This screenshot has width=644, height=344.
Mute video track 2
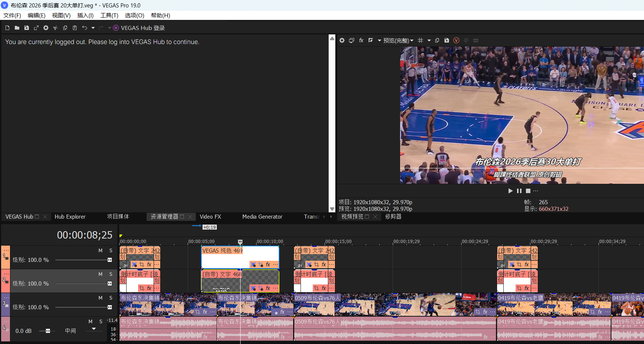click(x=100, y=274)
